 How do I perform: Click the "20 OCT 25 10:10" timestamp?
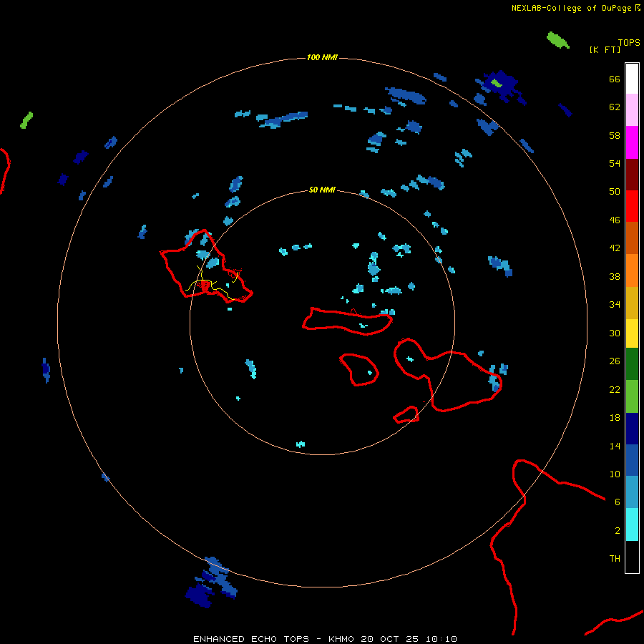pos(409,639)
